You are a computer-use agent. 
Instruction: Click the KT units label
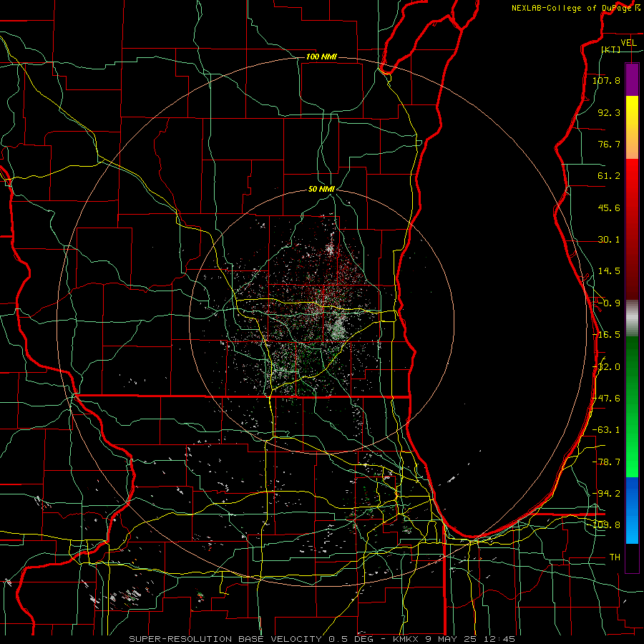coord(611,49)
